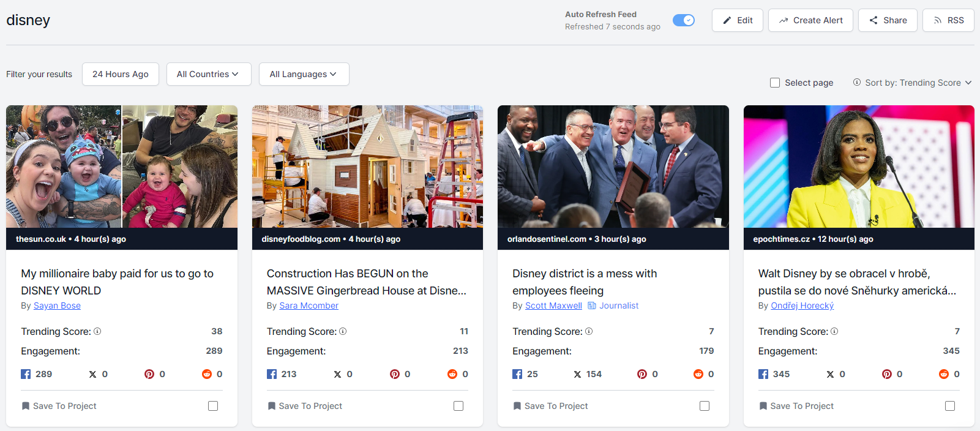The height and width of the screenshot is (431, 980).
Task: Open the All Countries dropdown
Action: (208, 74)
